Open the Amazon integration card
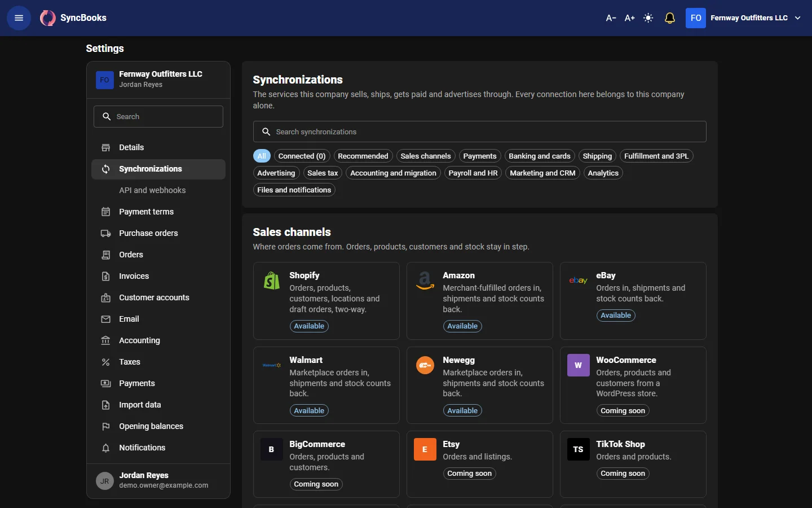This screenshot has width=812, height=508. point(480,301)
